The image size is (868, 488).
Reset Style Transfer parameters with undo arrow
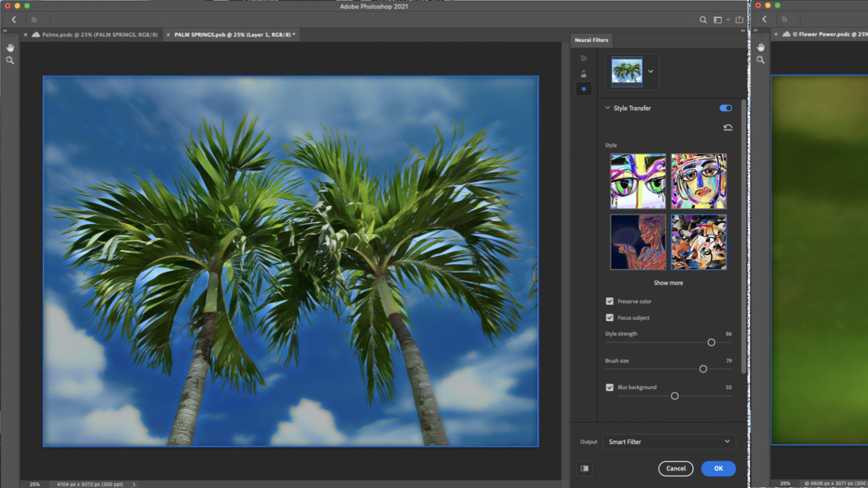[x=728, y=127]
